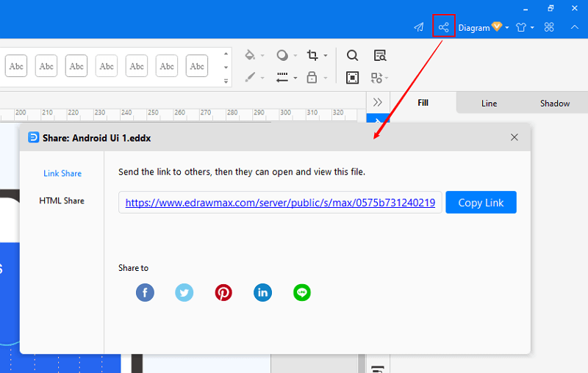Share to LinkedIn

[x=262, y=292]
